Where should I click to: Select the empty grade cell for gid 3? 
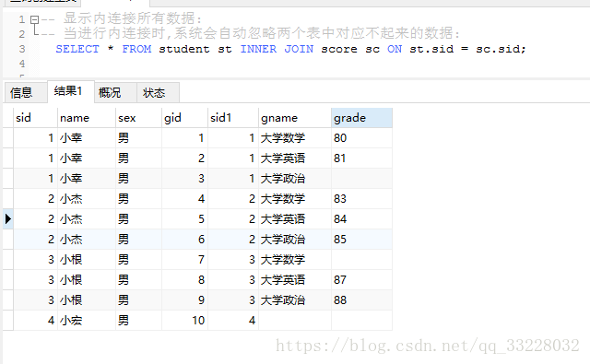361,179
